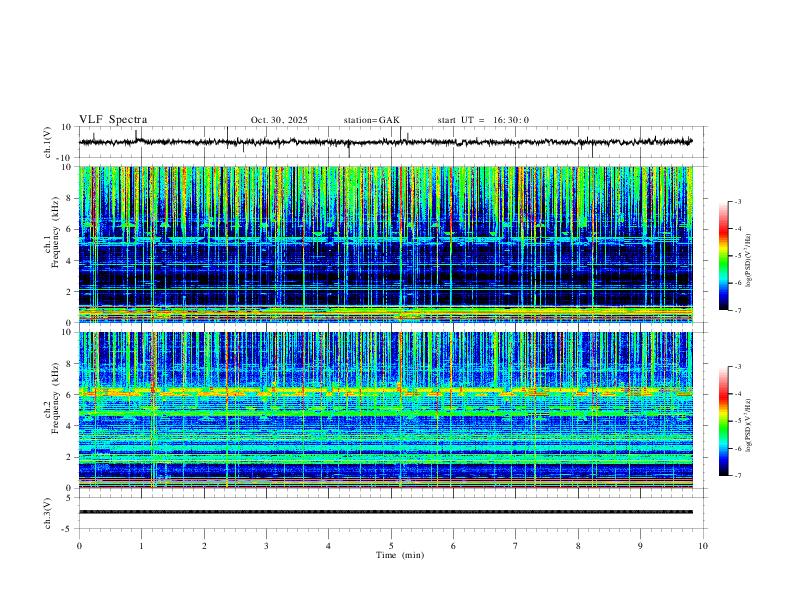Click the ch.2 spectrogram panel
Viewport: 792px width, 612px height.
(x=386, y=410)
